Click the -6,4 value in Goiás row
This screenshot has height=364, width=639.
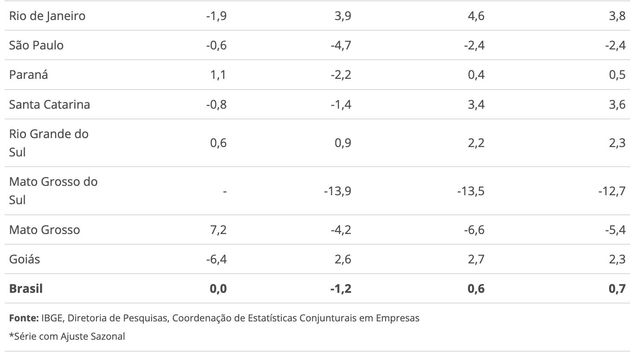point(216,259)
